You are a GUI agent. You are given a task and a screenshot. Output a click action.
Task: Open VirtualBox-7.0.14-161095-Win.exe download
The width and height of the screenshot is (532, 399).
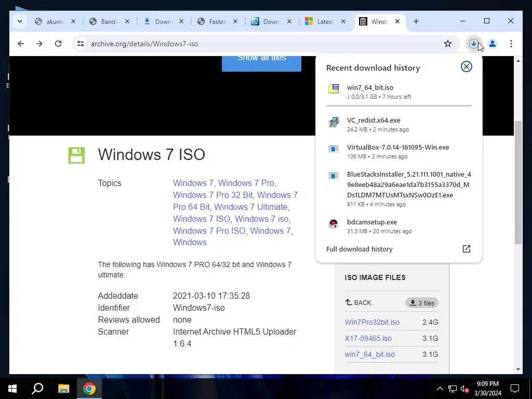[x=398, y=152]
